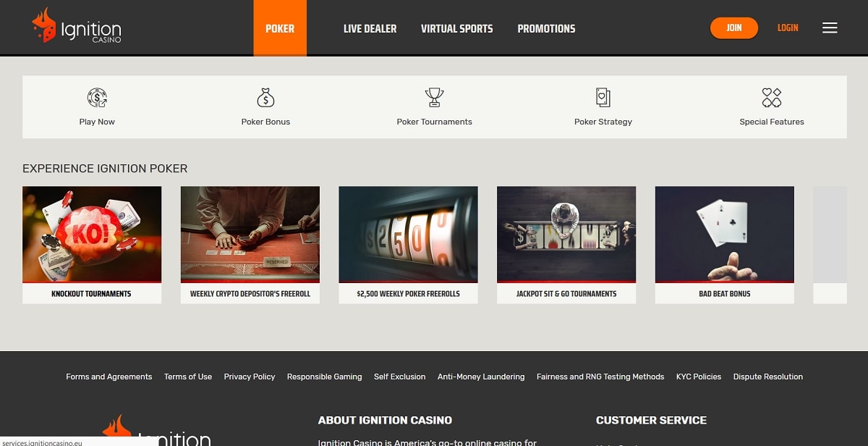
Task: Click the Play Now dollar icon
Action: 97,97
